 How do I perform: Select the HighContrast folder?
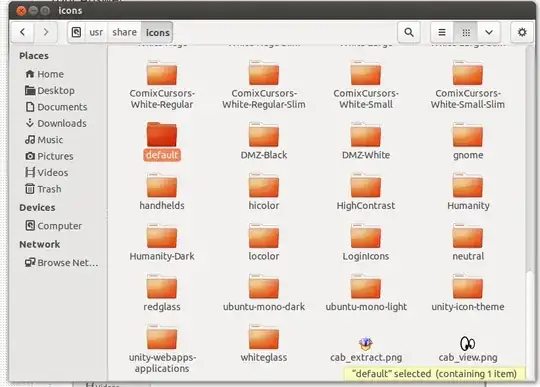366,192
